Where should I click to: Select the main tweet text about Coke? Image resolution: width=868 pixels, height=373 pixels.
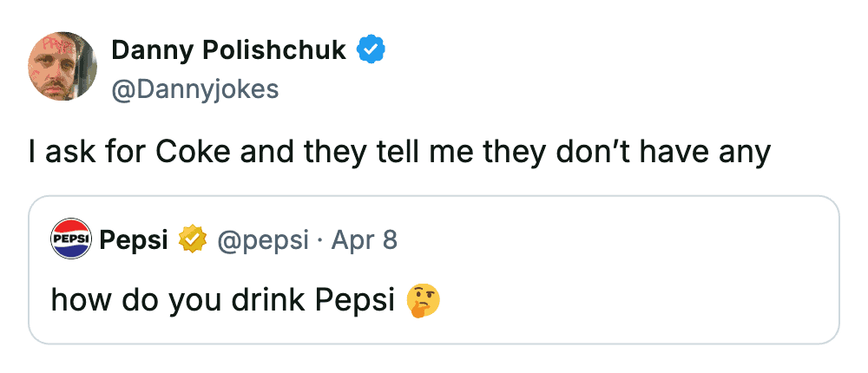[399, 153]
